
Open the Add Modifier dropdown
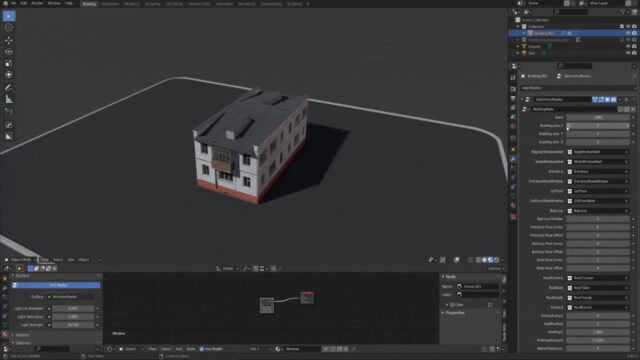click(578, 88)
